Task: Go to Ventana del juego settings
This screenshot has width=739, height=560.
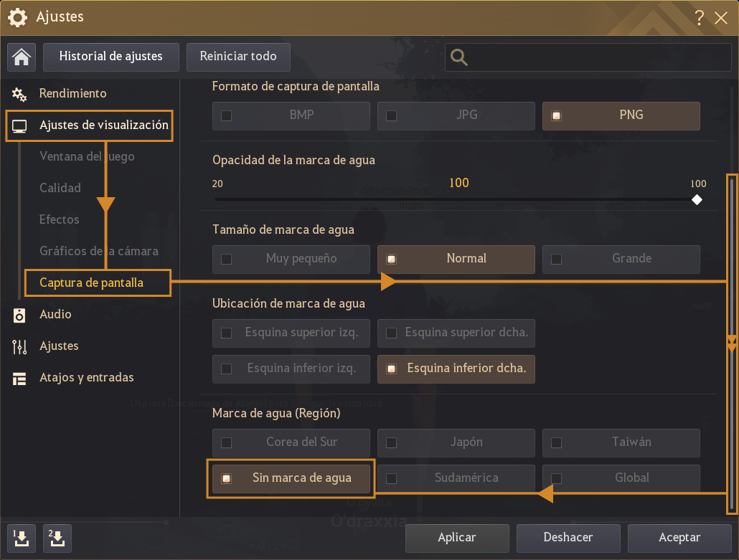Action: coord(87,156)
